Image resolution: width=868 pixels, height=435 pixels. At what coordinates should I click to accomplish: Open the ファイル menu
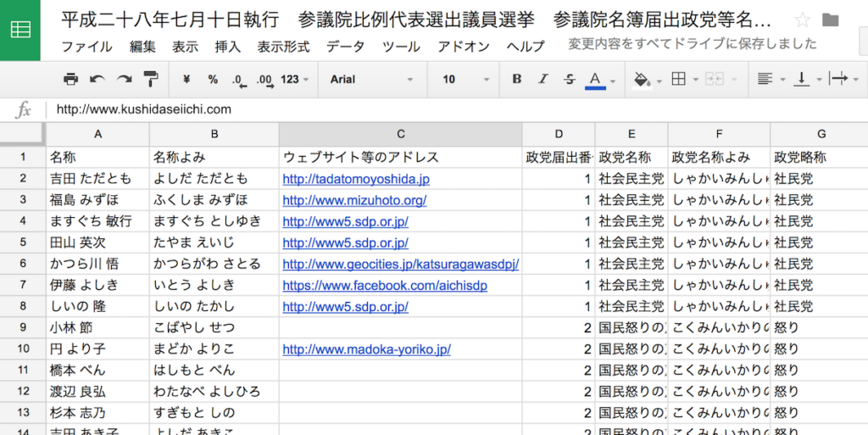click(86, 47)
